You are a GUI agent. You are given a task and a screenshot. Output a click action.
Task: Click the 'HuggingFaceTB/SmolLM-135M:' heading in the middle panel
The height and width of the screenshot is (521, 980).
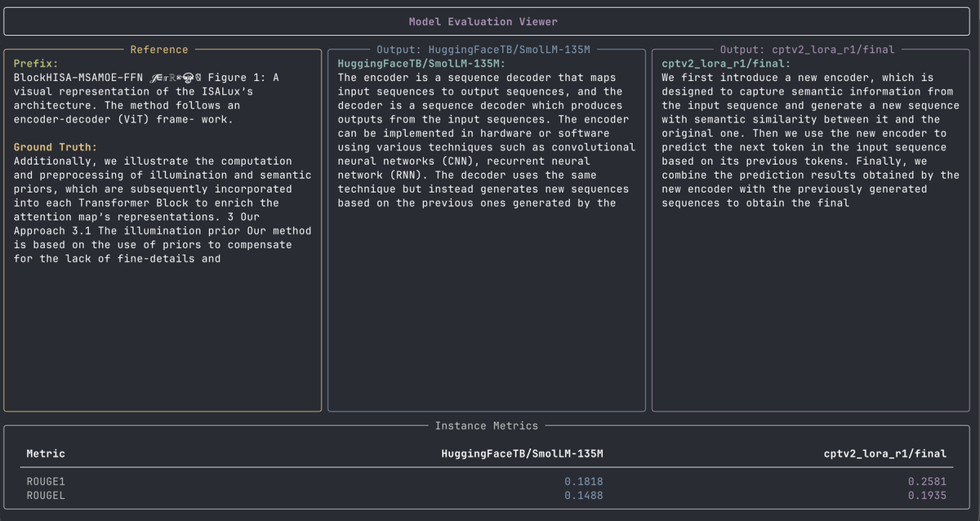[422, 64]
